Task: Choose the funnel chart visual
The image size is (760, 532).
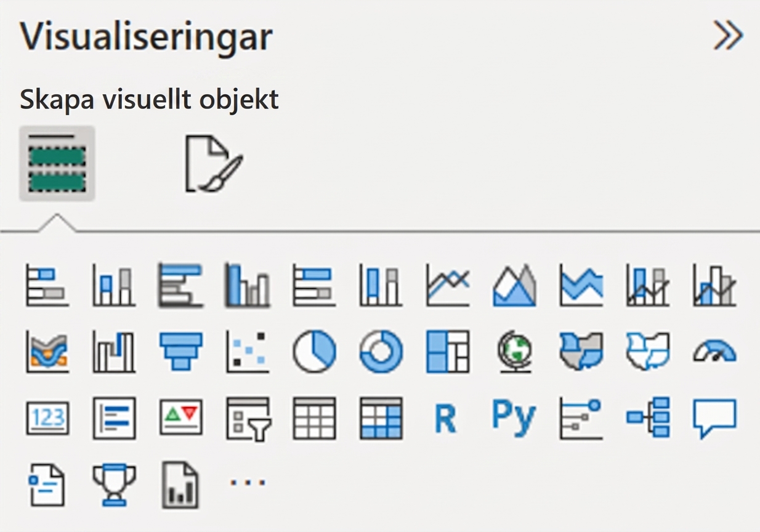Action: [x=180, y=352]
